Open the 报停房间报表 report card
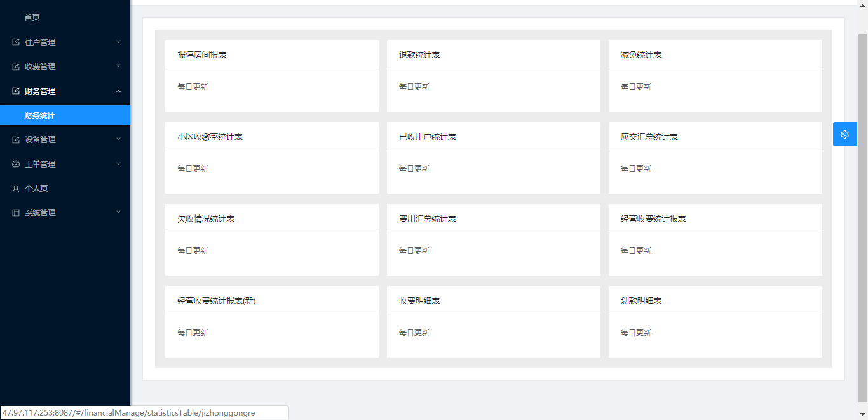The image size is (868, 420). (271, 76)
